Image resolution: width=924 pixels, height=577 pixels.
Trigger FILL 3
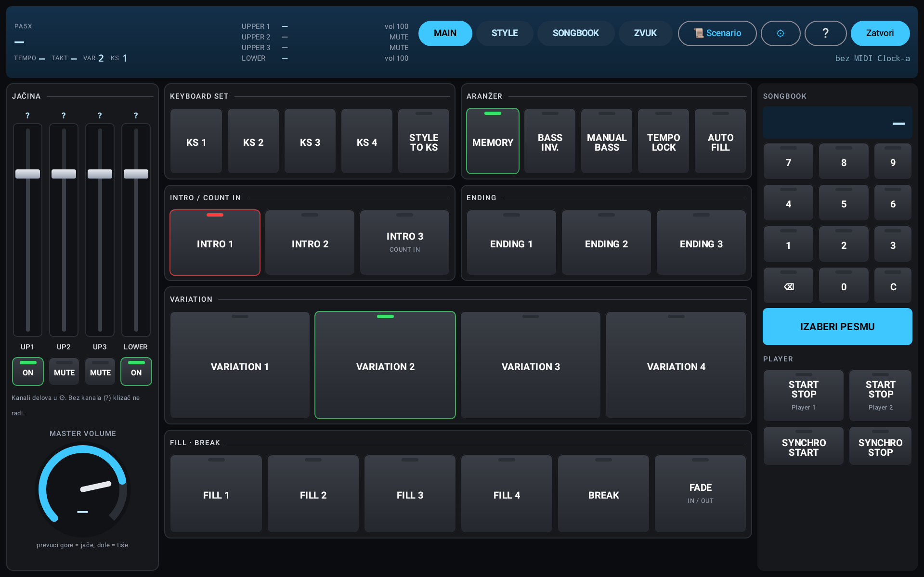[410, 494]
